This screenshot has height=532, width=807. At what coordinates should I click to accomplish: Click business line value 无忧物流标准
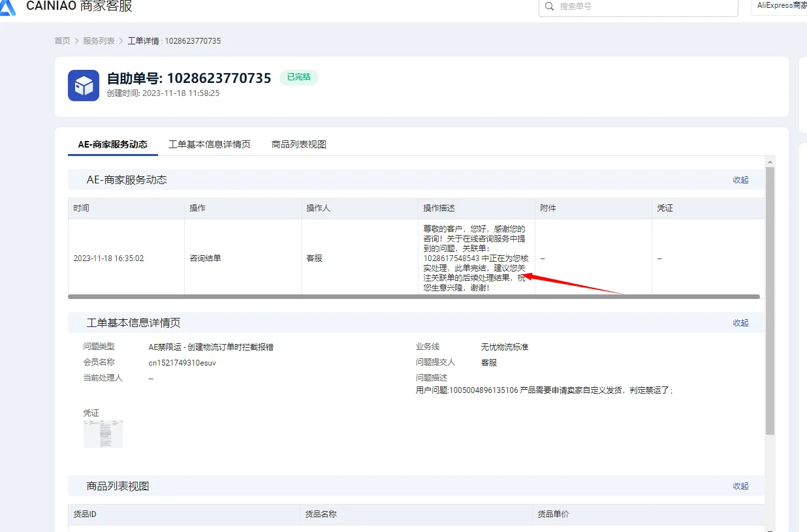click(505, 347)
